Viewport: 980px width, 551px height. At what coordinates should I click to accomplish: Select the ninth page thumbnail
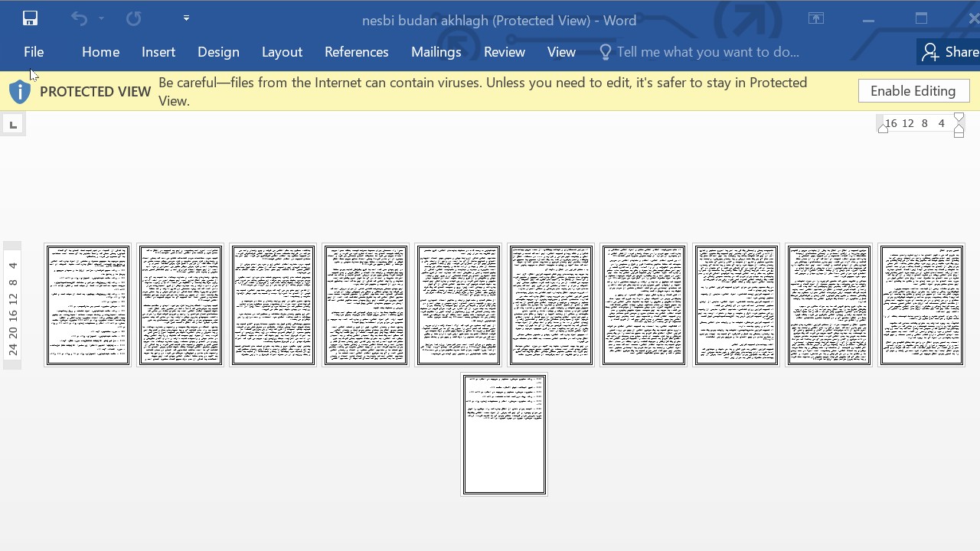829,305
